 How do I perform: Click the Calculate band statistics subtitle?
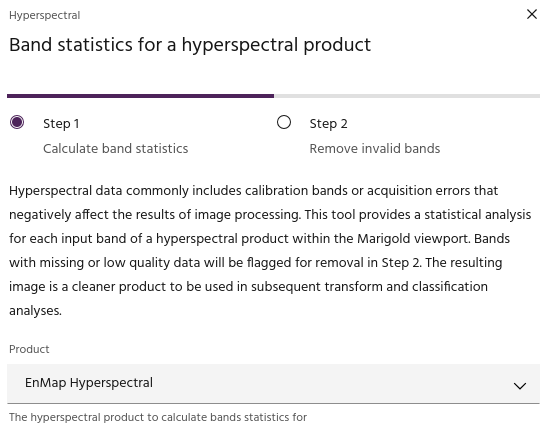(x=116, y=149)
